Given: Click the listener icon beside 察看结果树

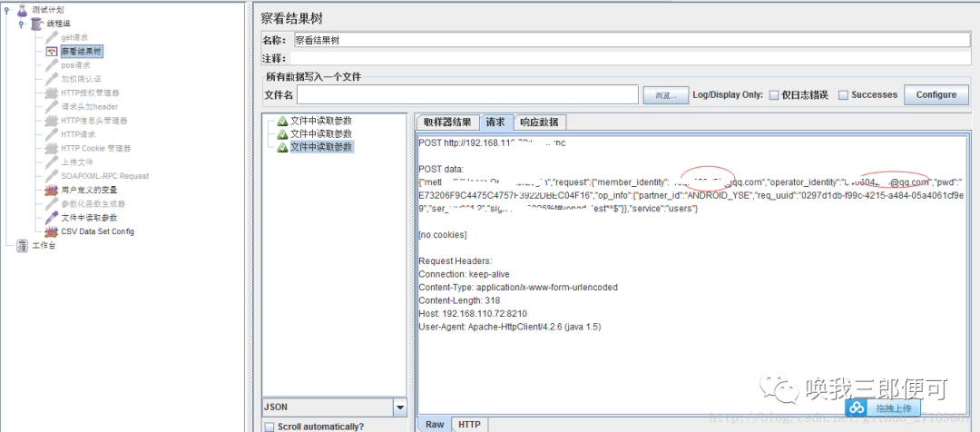Looking at the screenshot, I should (52, 51).
